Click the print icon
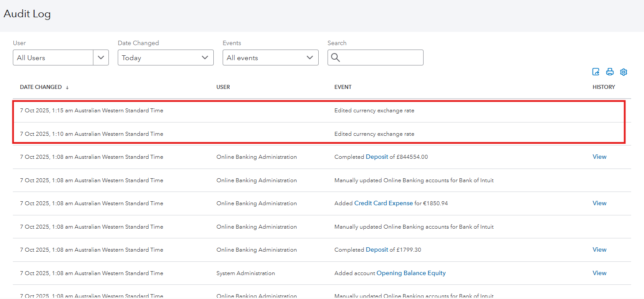The width and height of the screenshot is (644, 299). click(610, 72)
